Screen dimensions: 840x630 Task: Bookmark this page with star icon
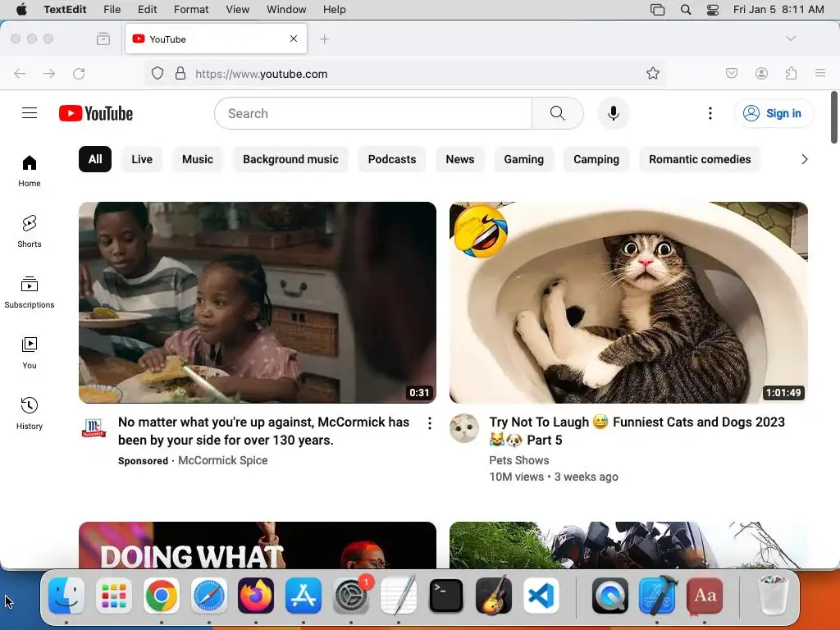pos(652,73)
